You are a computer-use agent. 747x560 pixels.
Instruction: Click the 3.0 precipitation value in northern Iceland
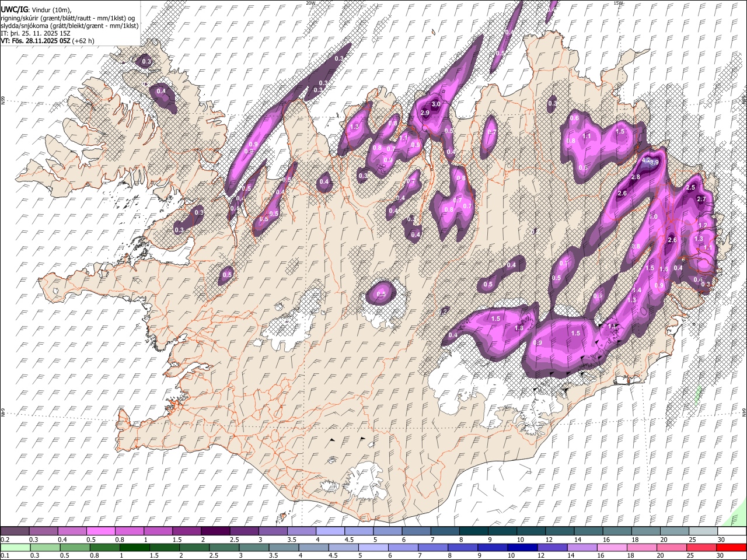435,104
